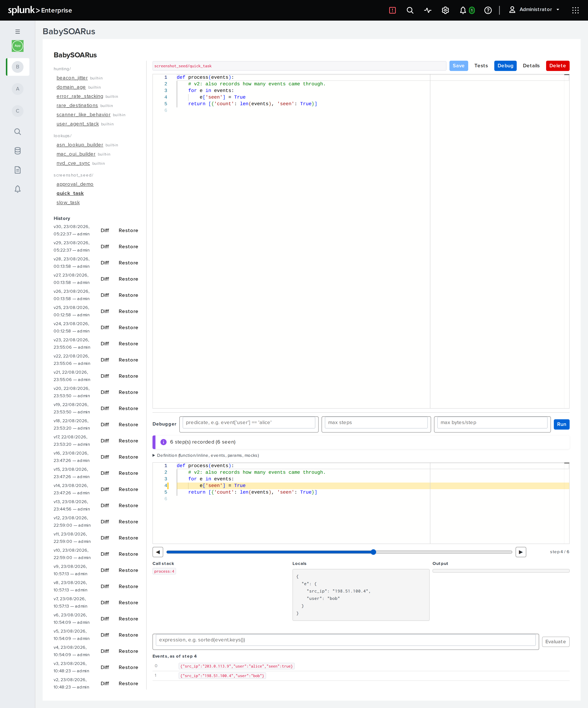The width and height of the screenshot is (588, 708).
Task: Open the help question mark icon
Action: coord(488,10)
